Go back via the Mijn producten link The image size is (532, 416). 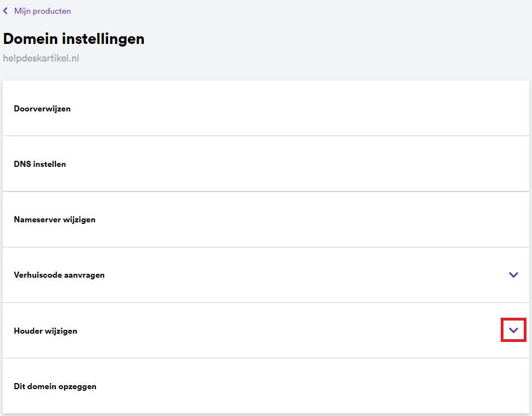click(42, 11)
